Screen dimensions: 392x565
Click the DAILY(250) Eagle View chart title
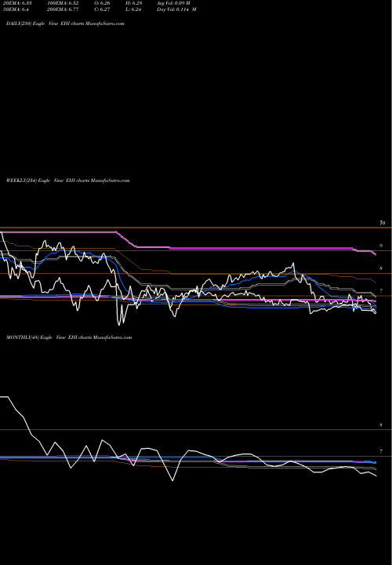click(x=65, y=24)
